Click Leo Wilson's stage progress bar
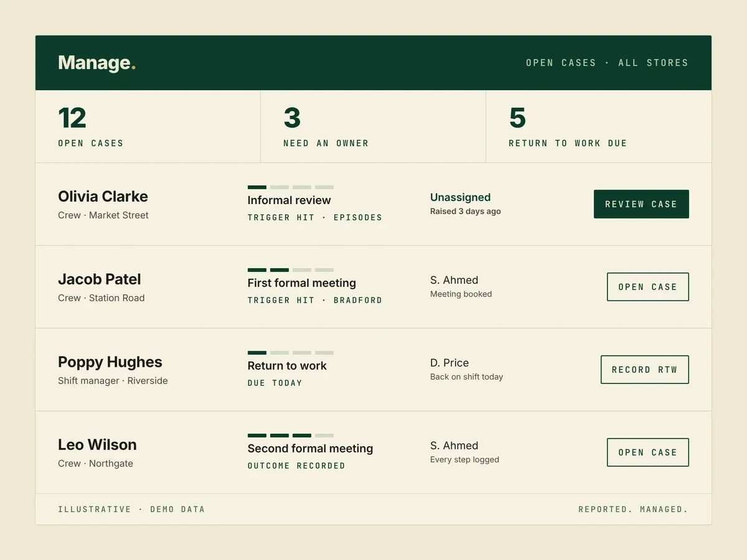Viewport: 747px width, 560px height. (291, 436)
